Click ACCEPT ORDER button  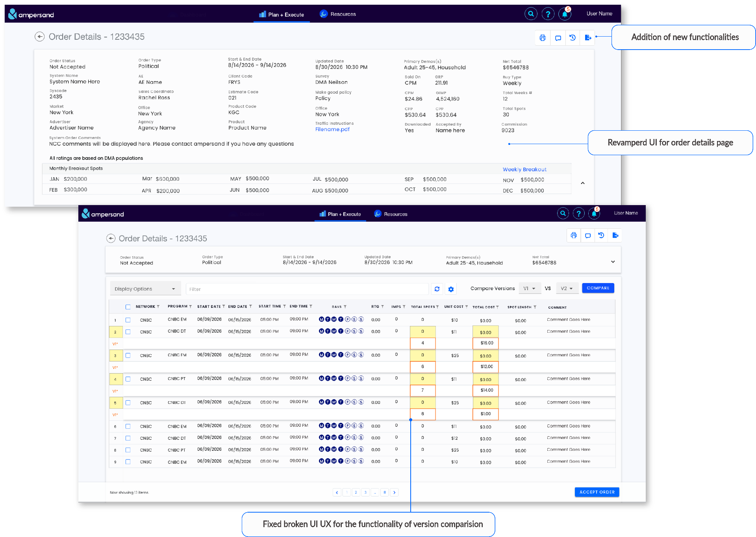597,492
